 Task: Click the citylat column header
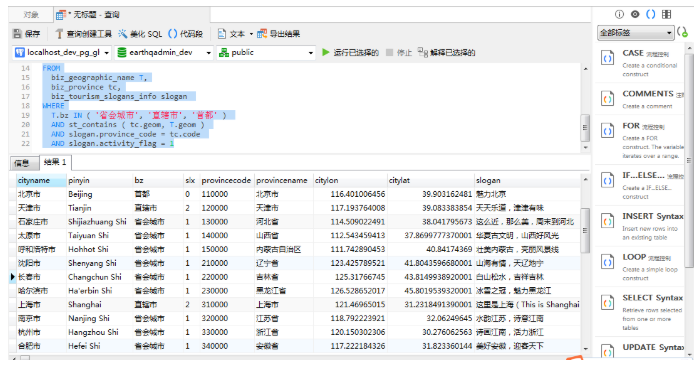[x=430, y=181]
